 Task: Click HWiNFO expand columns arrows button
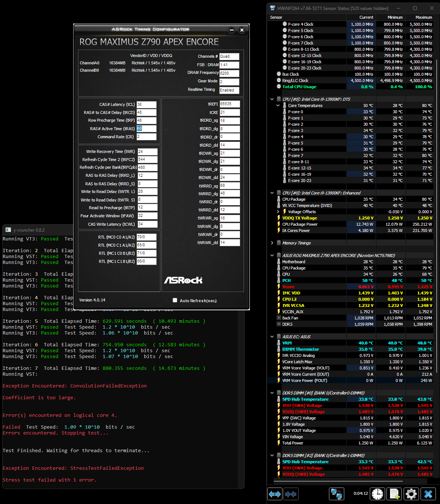point(275,494)
